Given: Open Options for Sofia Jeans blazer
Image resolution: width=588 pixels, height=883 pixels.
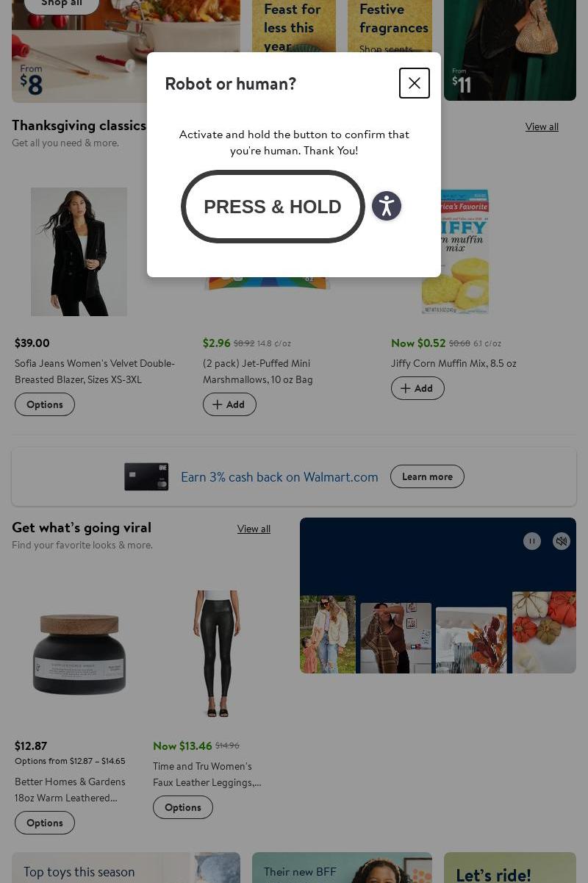Looking at the screenshot, I should [45, 404].
